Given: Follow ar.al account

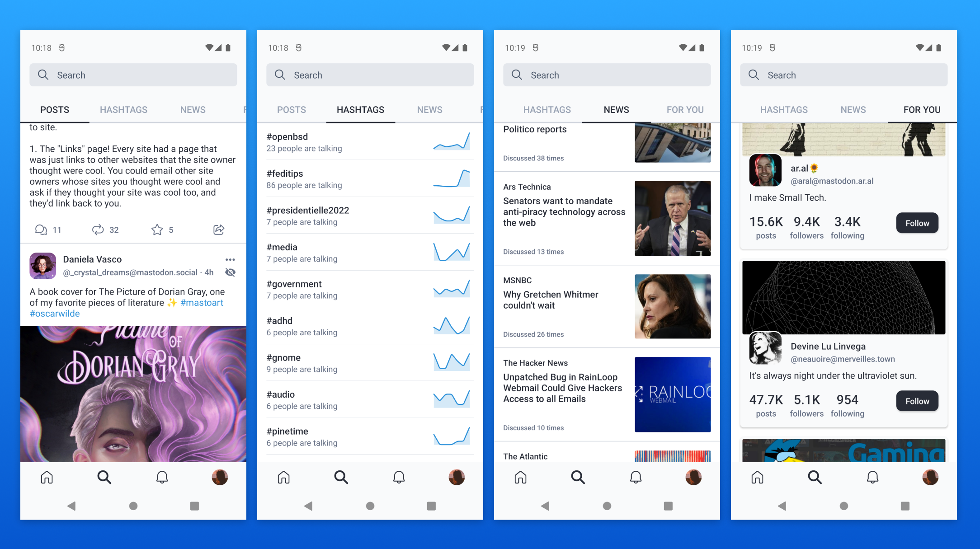Looking at the screenshot, I should pos(917,223).
